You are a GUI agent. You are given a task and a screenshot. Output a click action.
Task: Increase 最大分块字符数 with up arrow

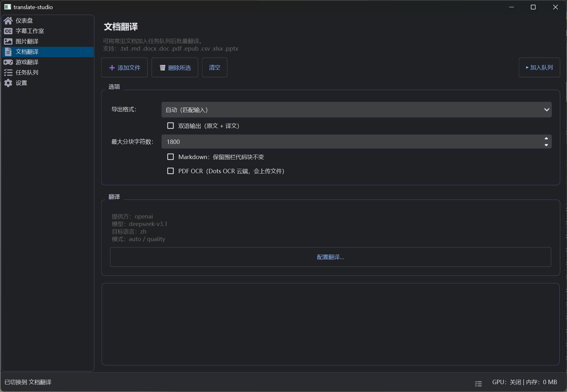tap(546, 139)
